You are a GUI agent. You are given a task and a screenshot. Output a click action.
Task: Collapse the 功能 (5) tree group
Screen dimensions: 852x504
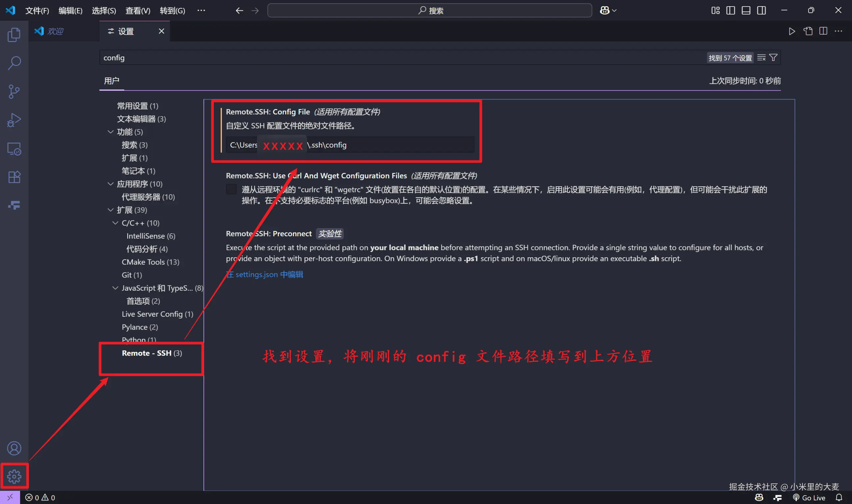(x=110, y=132)
